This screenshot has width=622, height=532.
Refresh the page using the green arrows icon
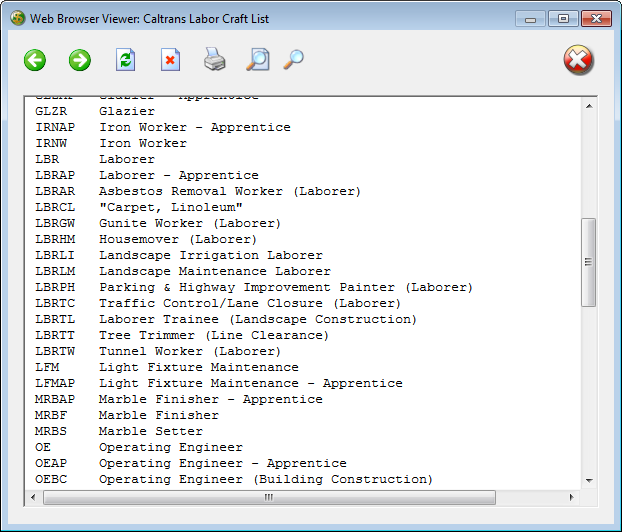(125, 60)
